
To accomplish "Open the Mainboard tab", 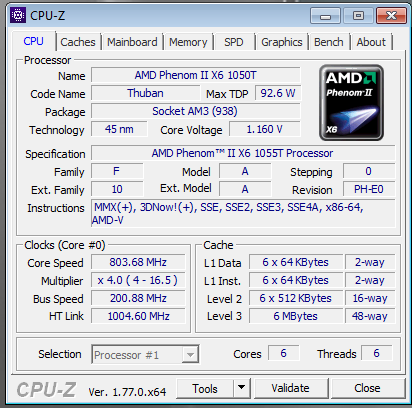I will tap(132, 42).
